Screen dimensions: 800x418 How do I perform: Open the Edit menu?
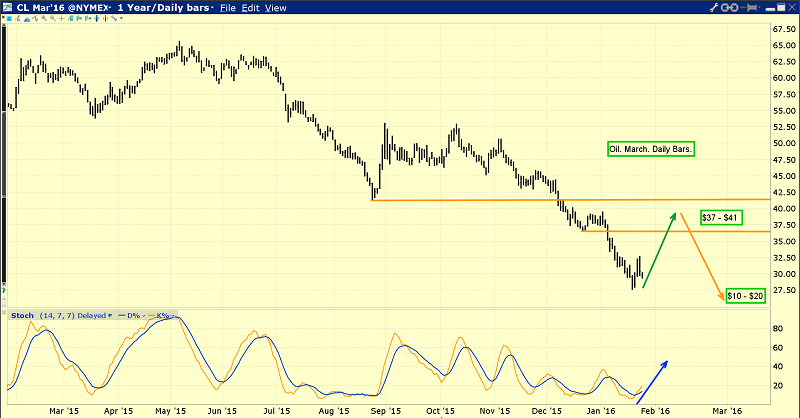pos(251,8)
